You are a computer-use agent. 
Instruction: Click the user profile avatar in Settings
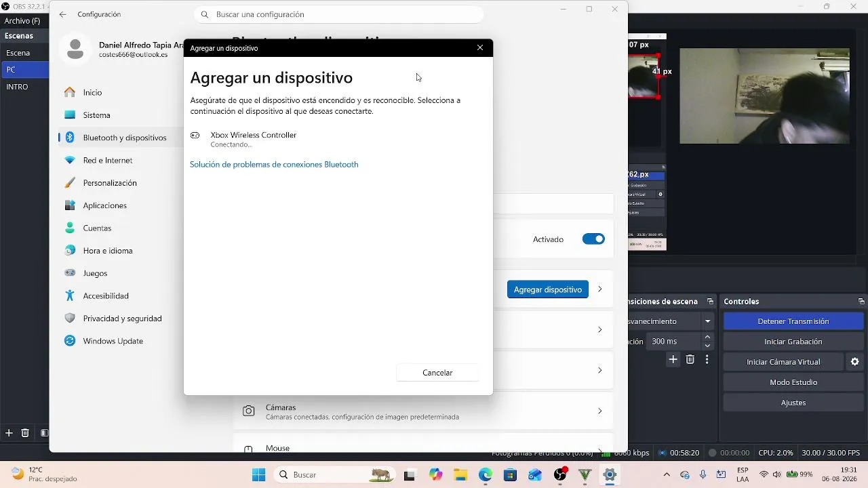pos(75,49)
